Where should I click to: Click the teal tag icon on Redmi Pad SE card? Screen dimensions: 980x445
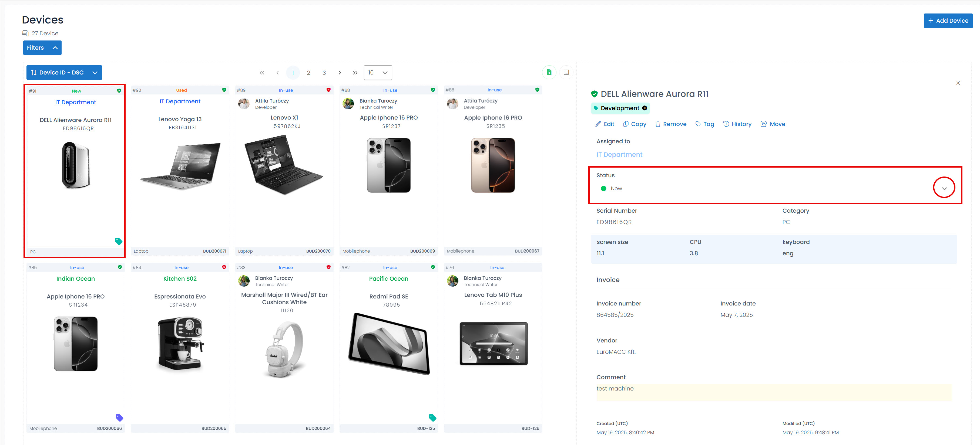432,418
